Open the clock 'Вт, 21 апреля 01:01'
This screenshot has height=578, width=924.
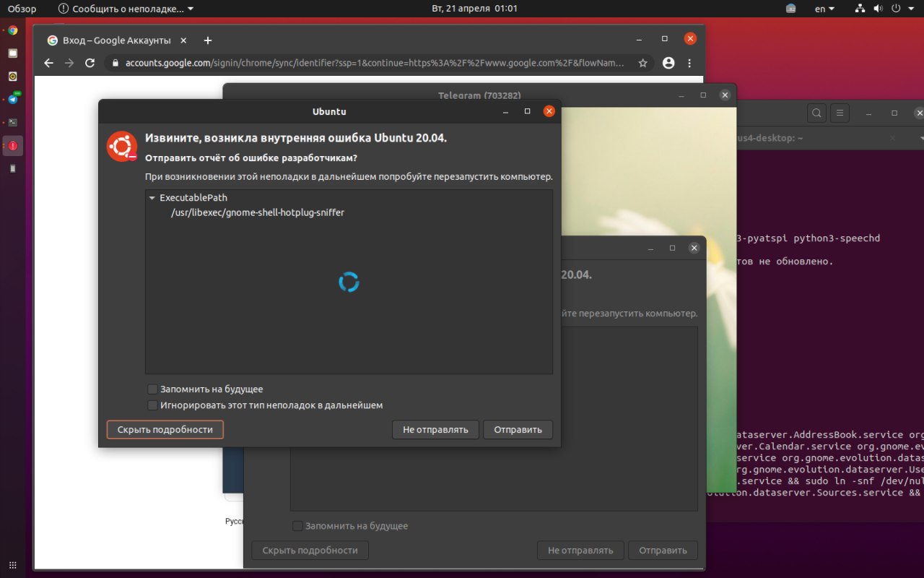(474, 9)
